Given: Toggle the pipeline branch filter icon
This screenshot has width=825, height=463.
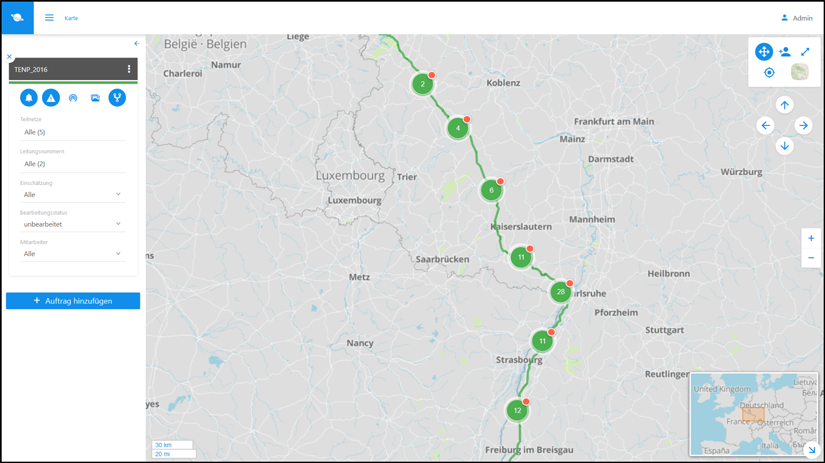Looking at the screenshot, I should tap(117, 97).
